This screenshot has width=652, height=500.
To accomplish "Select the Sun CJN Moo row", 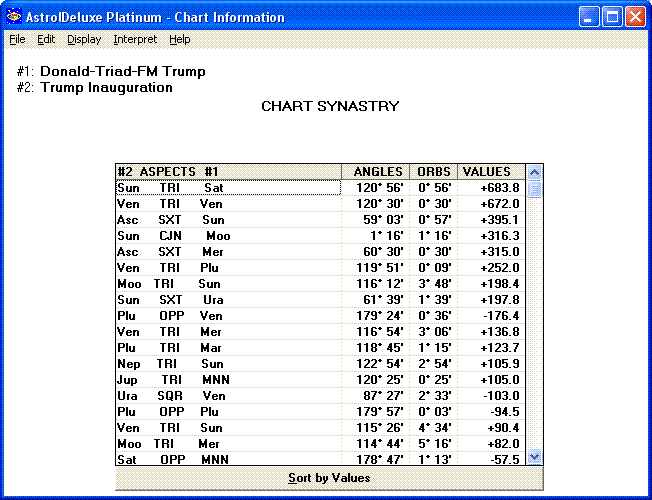I will click(x=320, y=236).
